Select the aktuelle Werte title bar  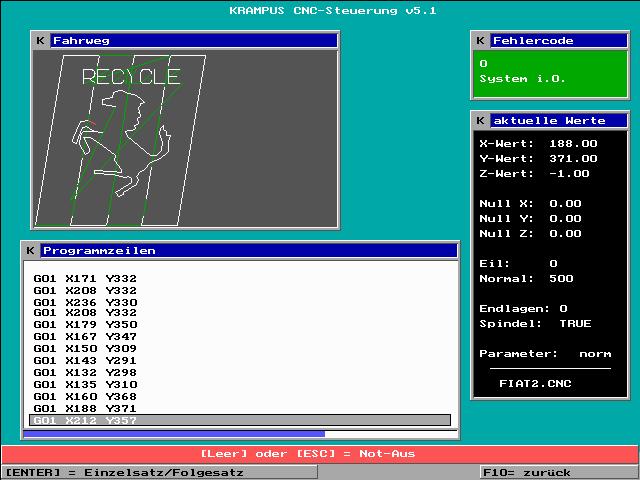click(558, 121)
